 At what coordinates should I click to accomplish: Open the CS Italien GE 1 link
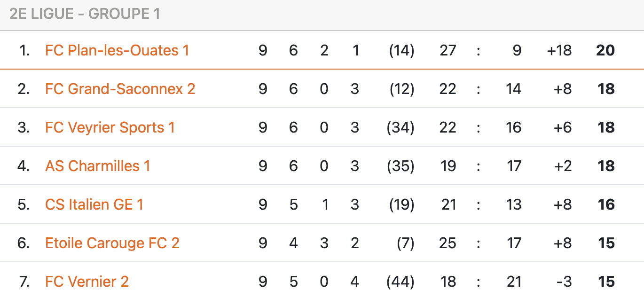94,204
